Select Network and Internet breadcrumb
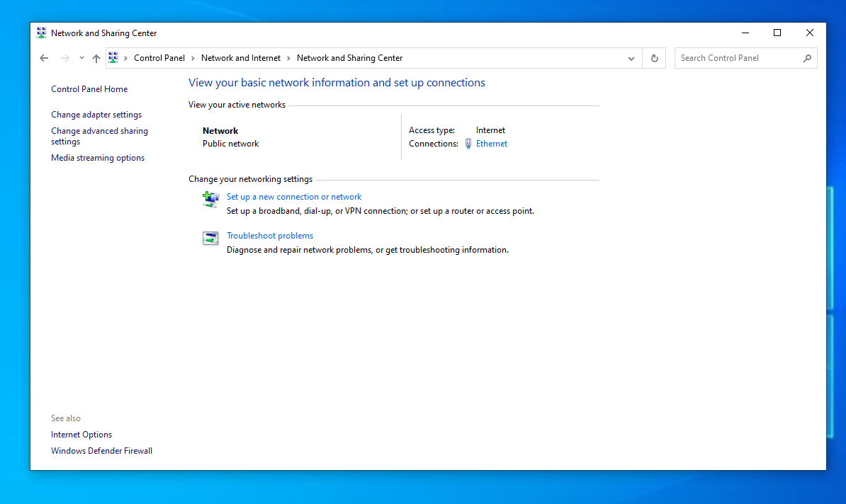The width and height of the screenshot is (846, 504). (x=241, y=58)
